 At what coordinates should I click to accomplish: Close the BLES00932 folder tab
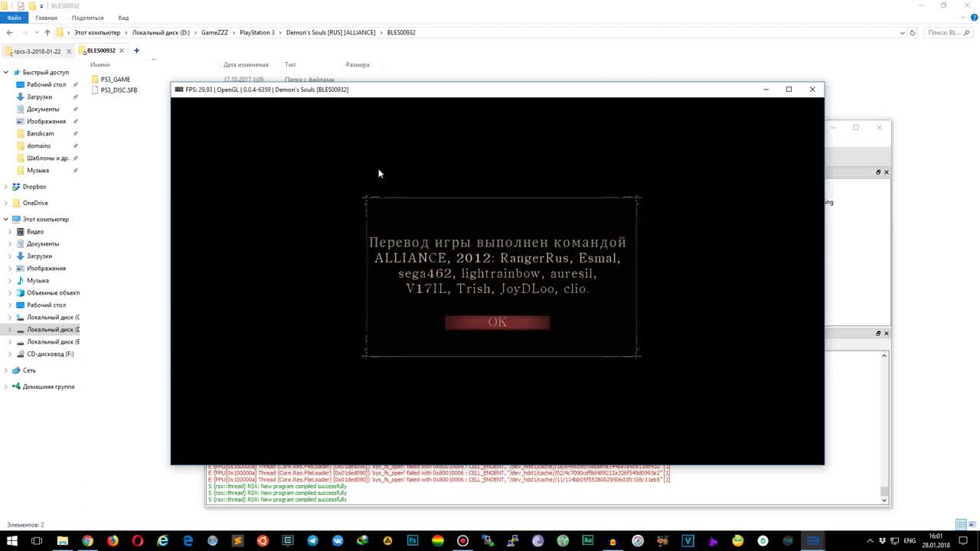121,51
